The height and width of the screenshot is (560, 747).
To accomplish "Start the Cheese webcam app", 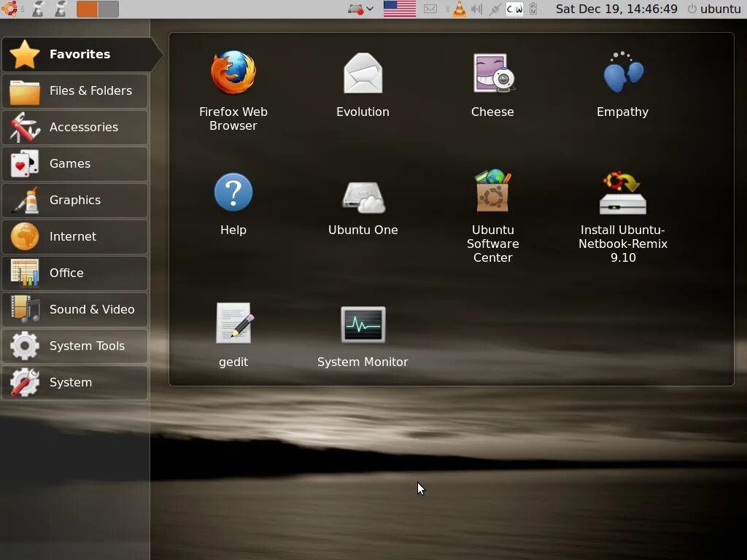I will (492, 85).
